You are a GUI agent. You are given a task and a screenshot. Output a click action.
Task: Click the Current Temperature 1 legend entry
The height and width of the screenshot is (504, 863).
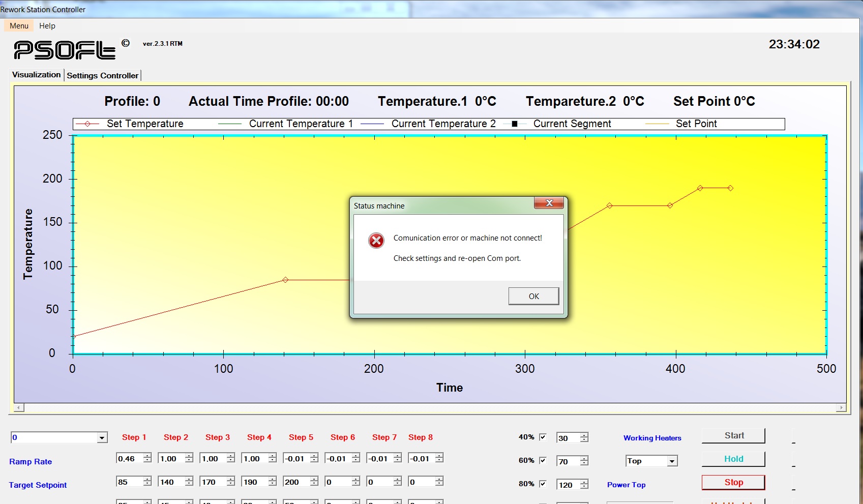pyautogui.click(x=285, y=124)
